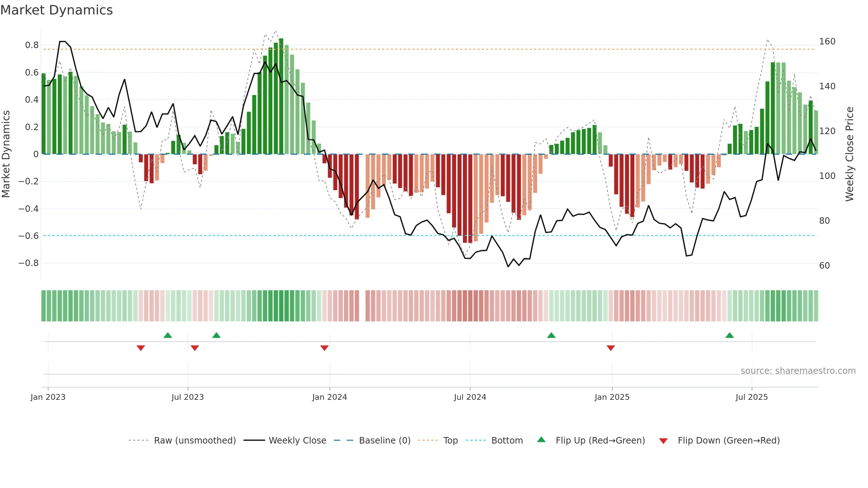Select the green flip-up marker before Jan 2025

point(551,335)
